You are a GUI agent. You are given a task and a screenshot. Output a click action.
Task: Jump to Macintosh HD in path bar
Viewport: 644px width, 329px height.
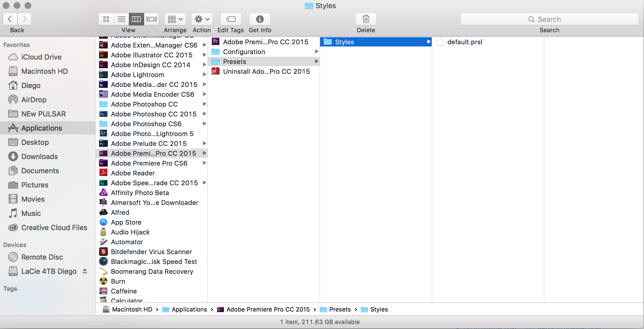click(x=127, y=309)
